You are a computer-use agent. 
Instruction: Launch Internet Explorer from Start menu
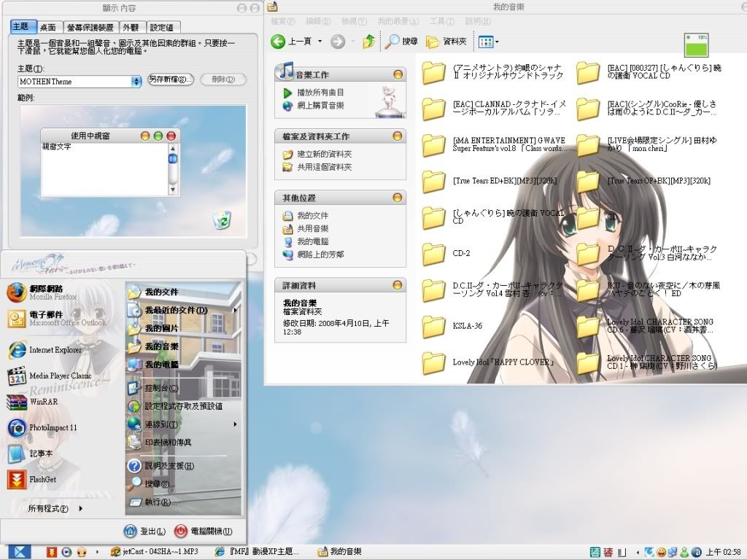pyautogui.click(x=44, y=350)
